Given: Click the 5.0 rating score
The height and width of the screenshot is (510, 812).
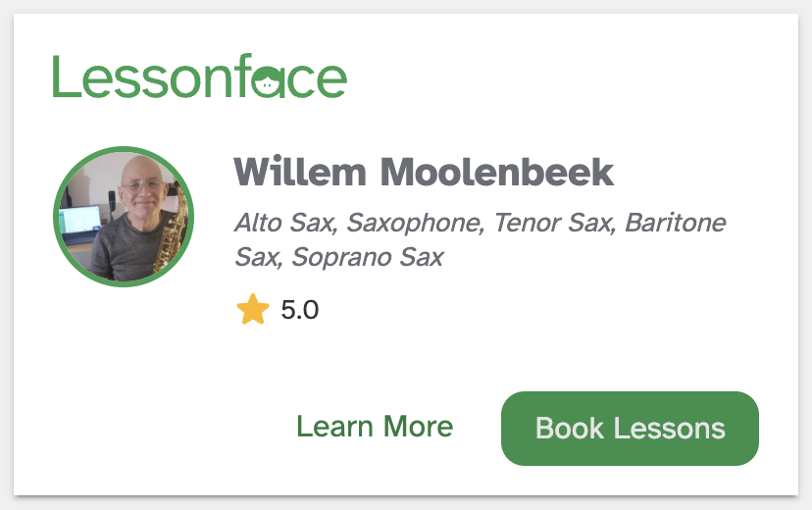Looking at the screenshot, I should click(x=299, y=311).
